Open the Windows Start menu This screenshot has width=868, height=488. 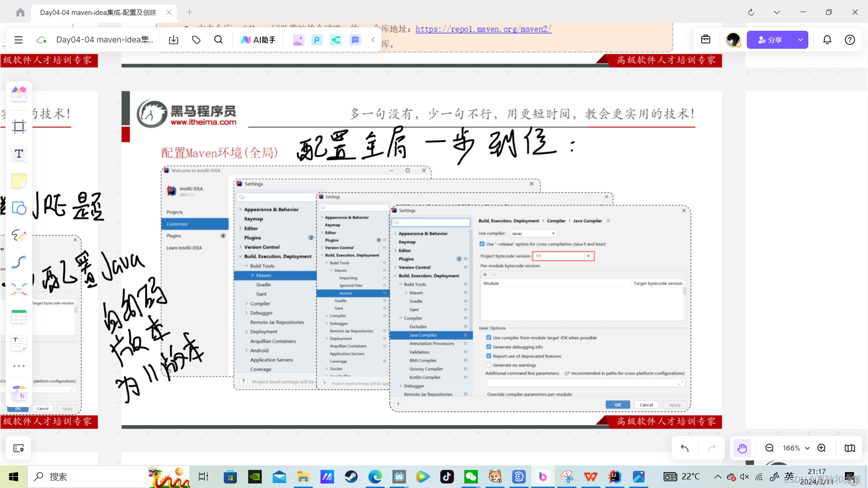pyautogui.click(x=14, y=477)
